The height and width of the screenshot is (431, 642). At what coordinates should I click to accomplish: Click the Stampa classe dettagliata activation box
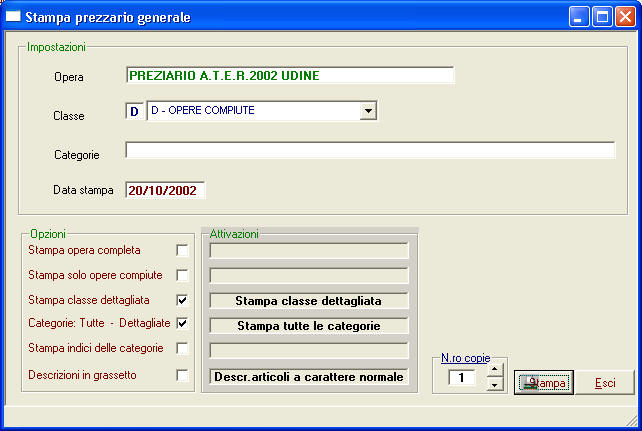pos(309,301)
